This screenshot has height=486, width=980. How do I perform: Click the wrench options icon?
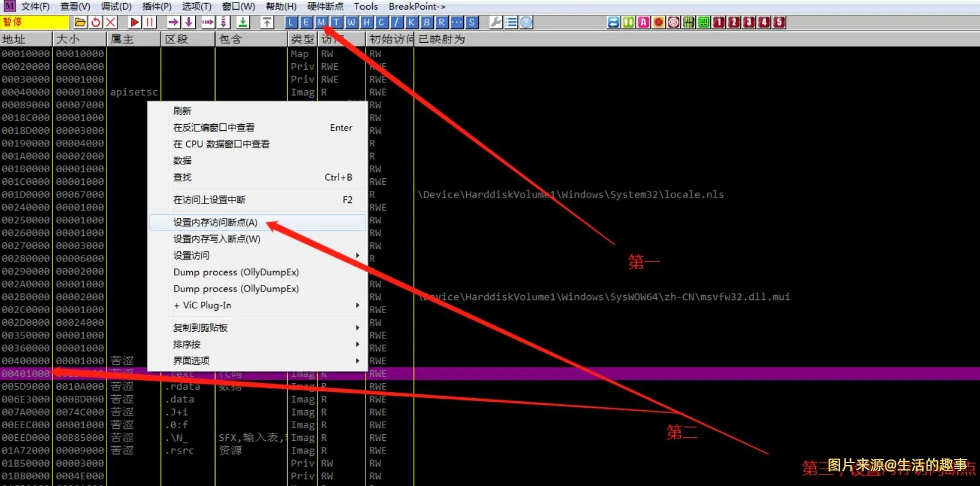pyautogui.click(x=496, y=22)
